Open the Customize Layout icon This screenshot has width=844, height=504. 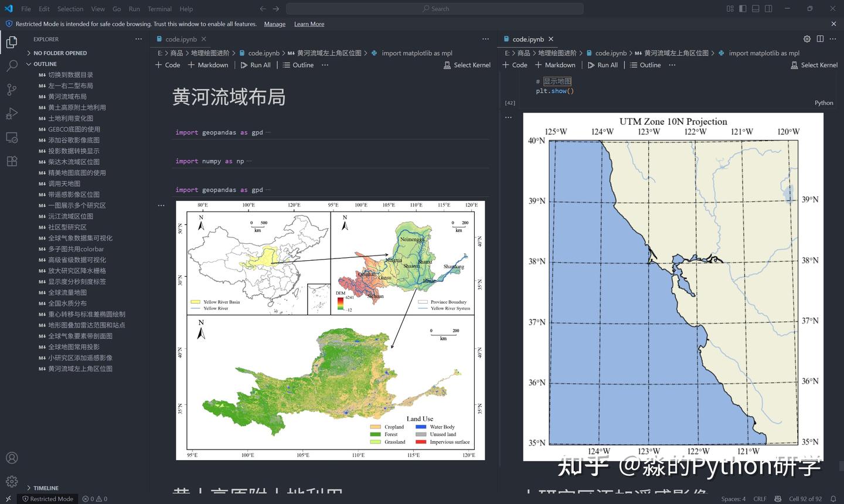tap(730, 9)
